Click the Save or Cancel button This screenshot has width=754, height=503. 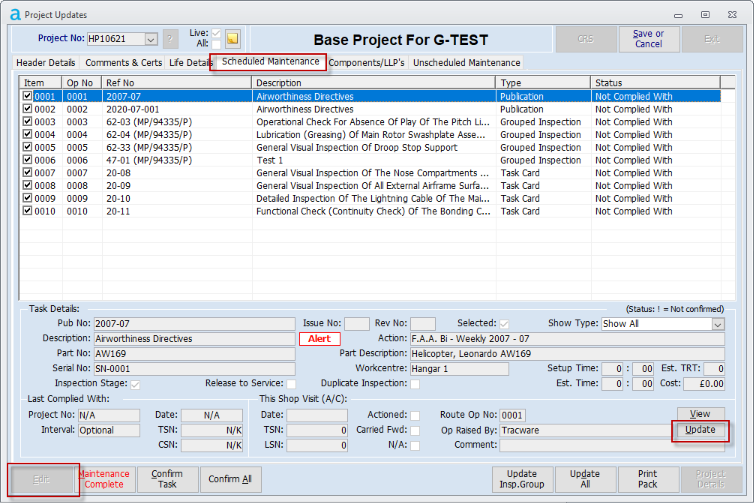click(x=649, y=39)
